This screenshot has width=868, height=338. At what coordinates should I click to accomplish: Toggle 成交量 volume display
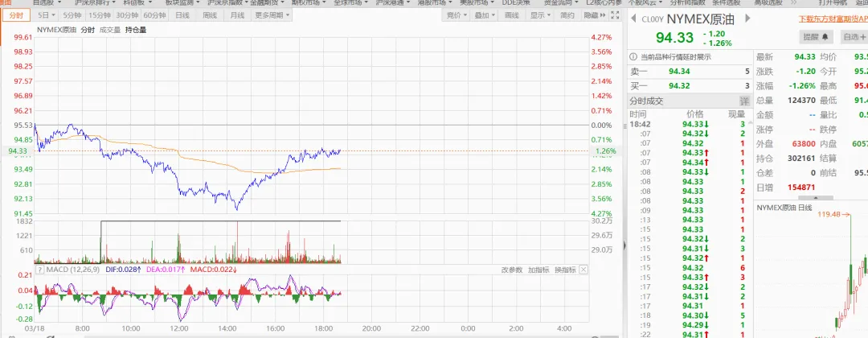click(109, 30)
